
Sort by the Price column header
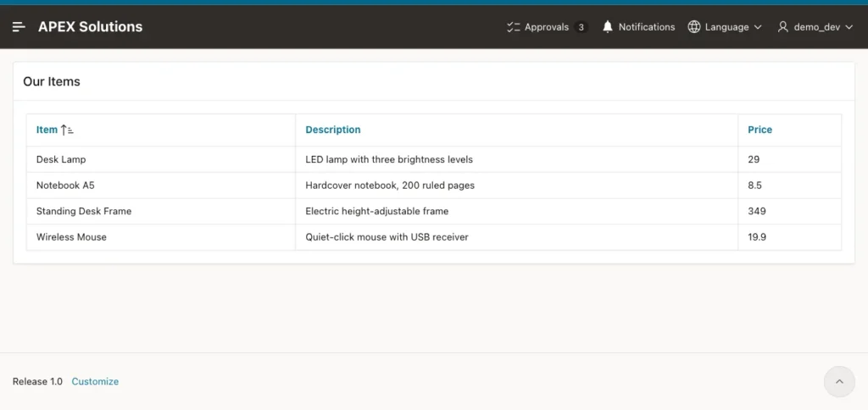(x=760, y=130)
